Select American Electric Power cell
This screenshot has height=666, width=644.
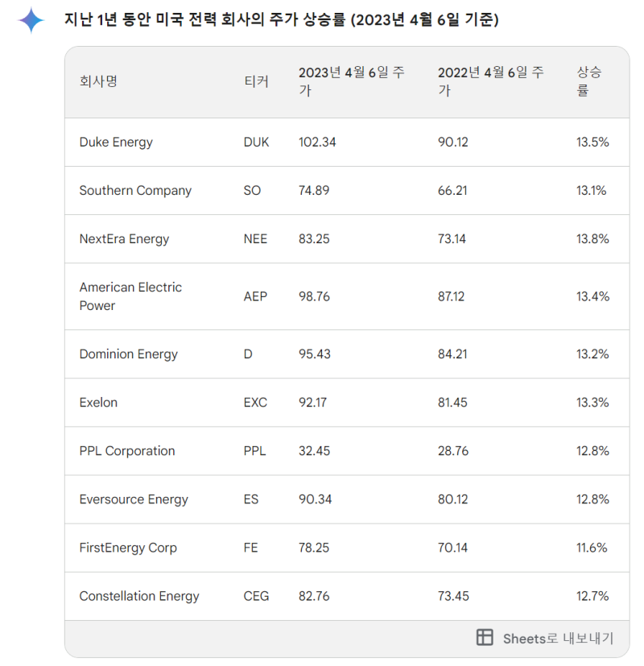[x=130, y=296]
